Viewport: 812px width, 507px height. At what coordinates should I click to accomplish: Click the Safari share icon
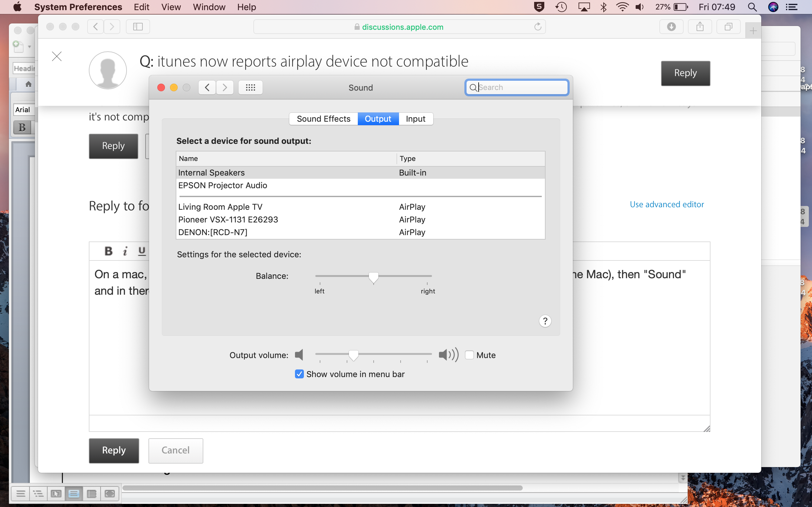pyautogui.click(x=700, y=27)
